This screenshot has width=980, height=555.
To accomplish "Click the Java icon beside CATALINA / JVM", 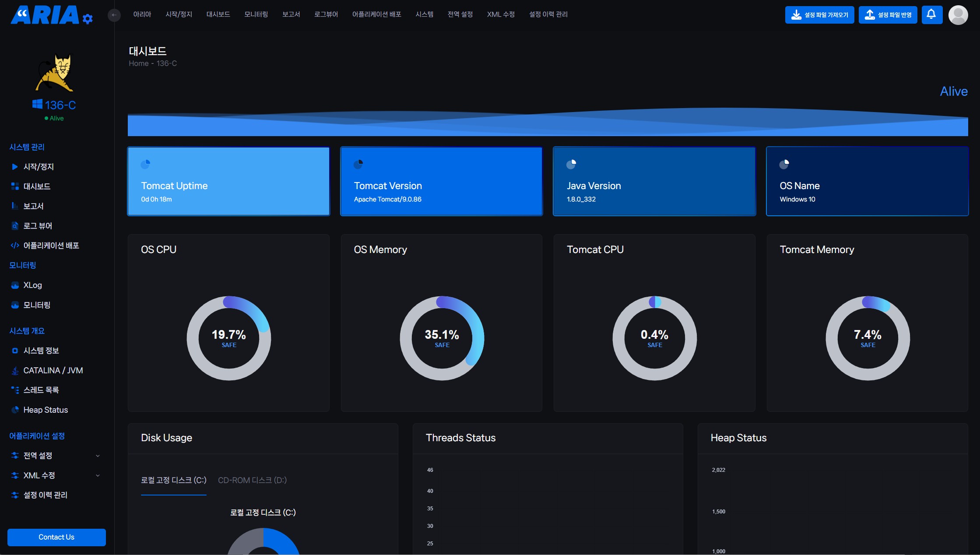I will tap(15, 370).
